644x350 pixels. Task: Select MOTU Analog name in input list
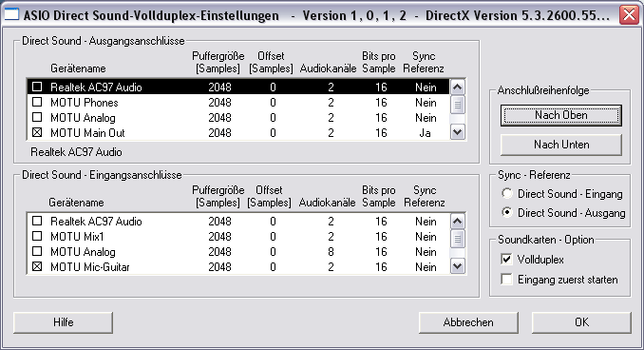click(83, 252)
